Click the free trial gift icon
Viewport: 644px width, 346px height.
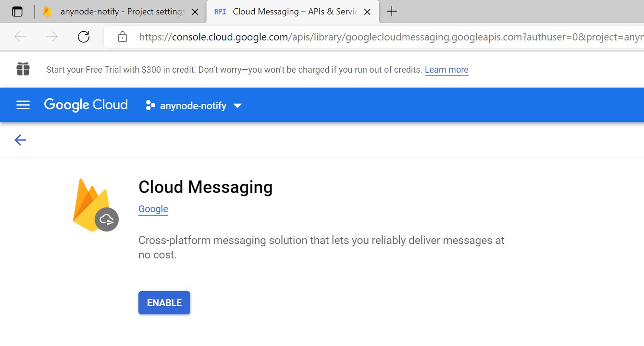pos(23,69)
